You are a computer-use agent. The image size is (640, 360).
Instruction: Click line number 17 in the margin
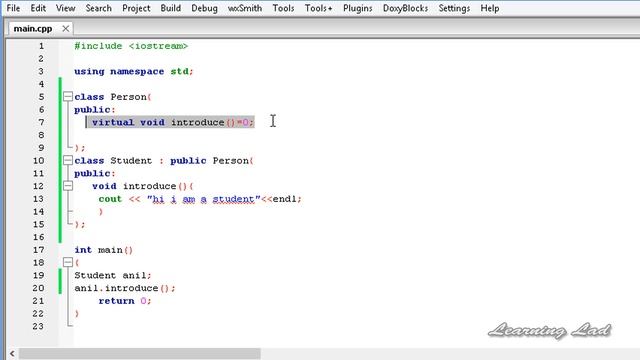tap(38, 250)
